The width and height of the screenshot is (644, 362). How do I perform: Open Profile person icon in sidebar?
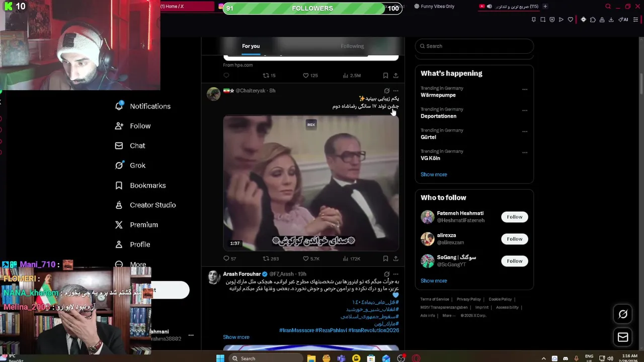pos(119,244)
